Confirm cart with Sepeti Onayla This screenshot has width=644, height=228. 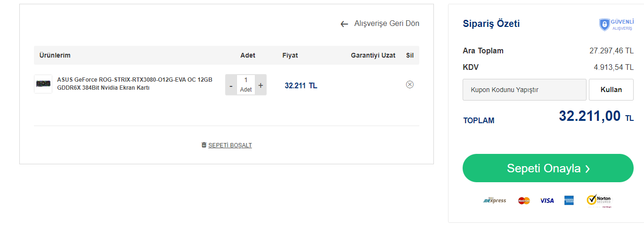click(x=548, y=168)
